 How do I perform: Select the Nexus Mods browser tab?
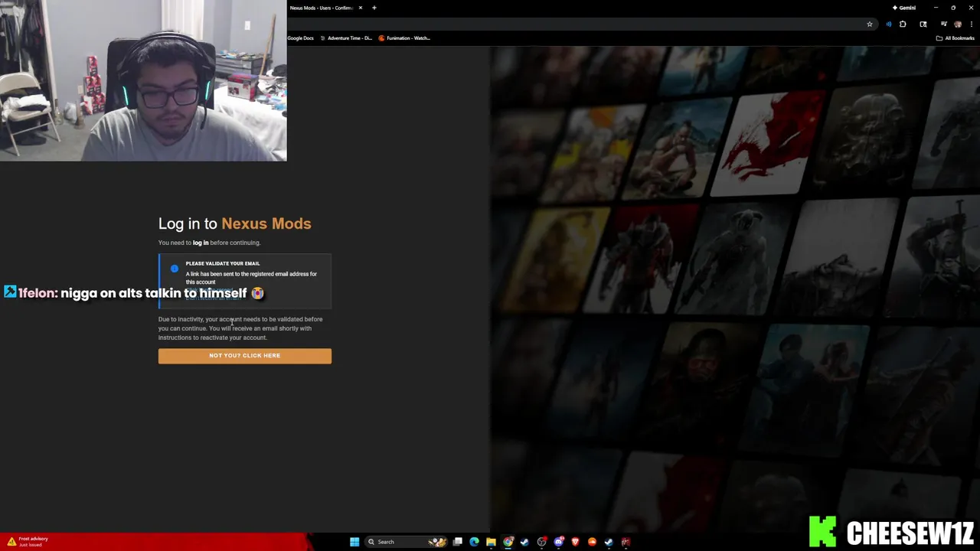(x=321, y=8)
